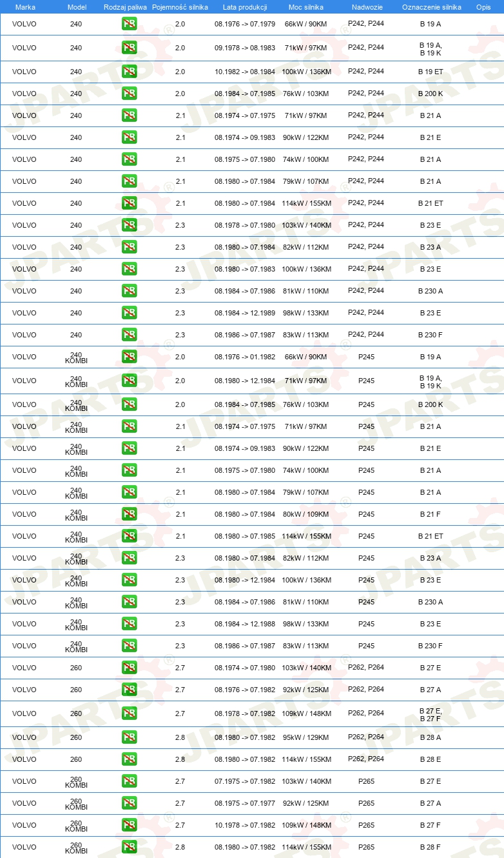Click fuel icon in the 240 KOMBI B 200 K row

pos(130,404)
